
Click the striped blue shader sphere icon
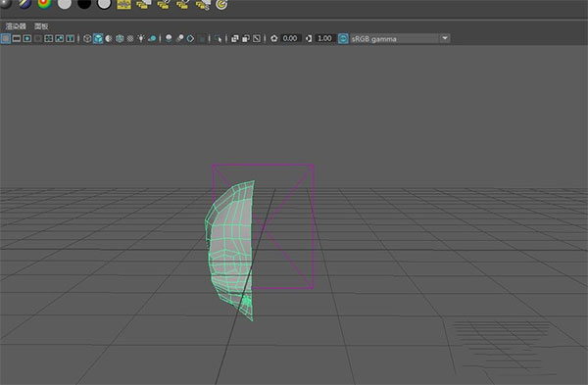pos(24,4)
